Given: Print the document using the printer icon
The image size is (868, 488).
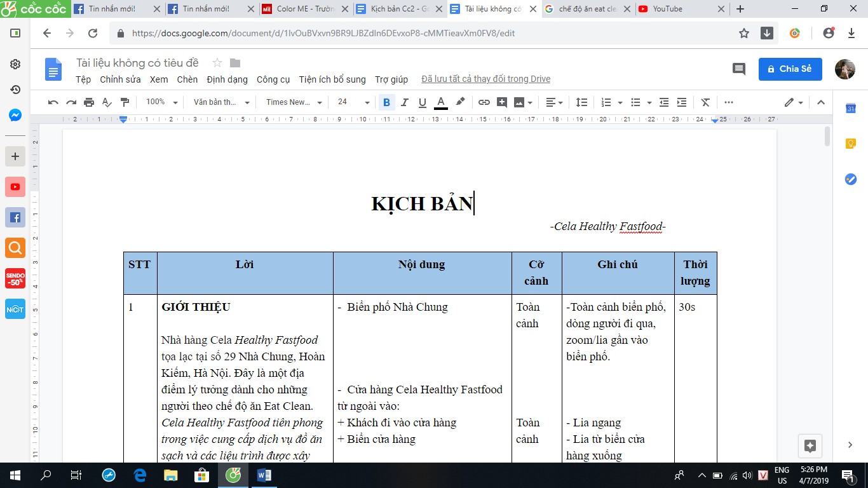Looking at the screenshot, I should coord(89,102).
